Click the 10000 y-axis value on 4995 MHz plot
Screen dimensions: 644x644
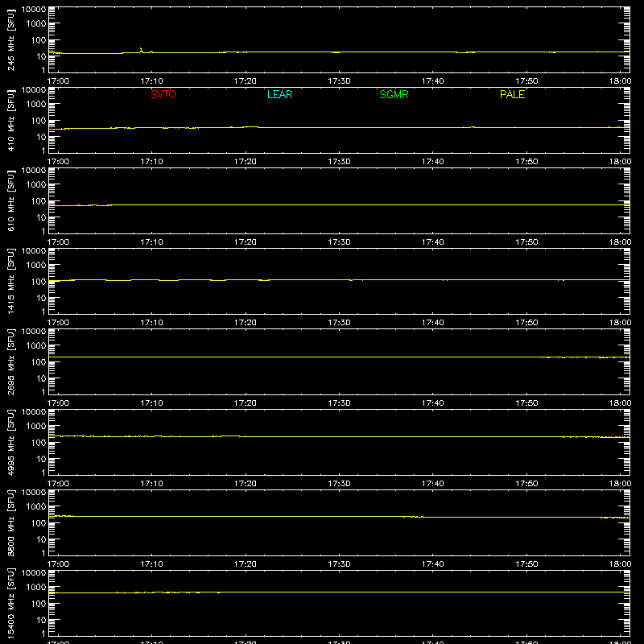tap(34, 412)
